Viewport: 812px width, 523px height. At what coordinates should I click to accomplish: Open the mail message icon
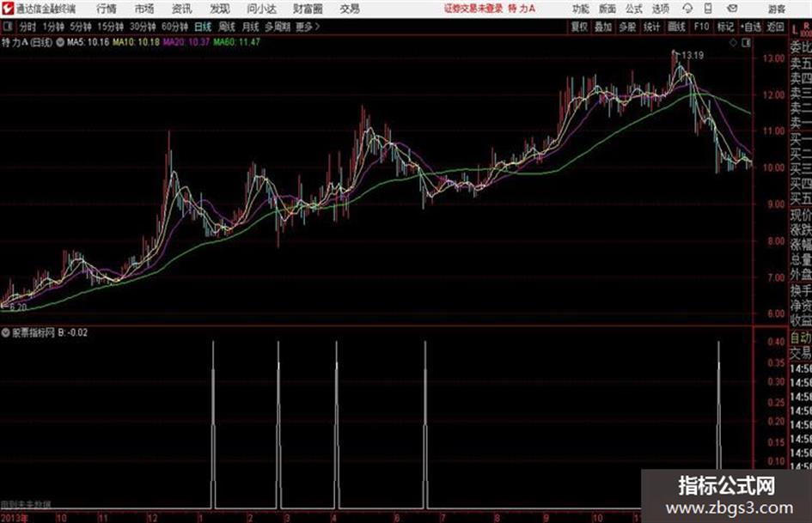[732, 9]
